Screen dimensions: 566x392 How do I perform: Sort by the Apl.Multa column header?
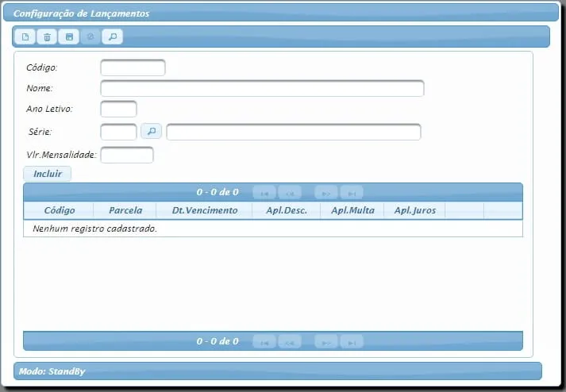coord(352,210)
